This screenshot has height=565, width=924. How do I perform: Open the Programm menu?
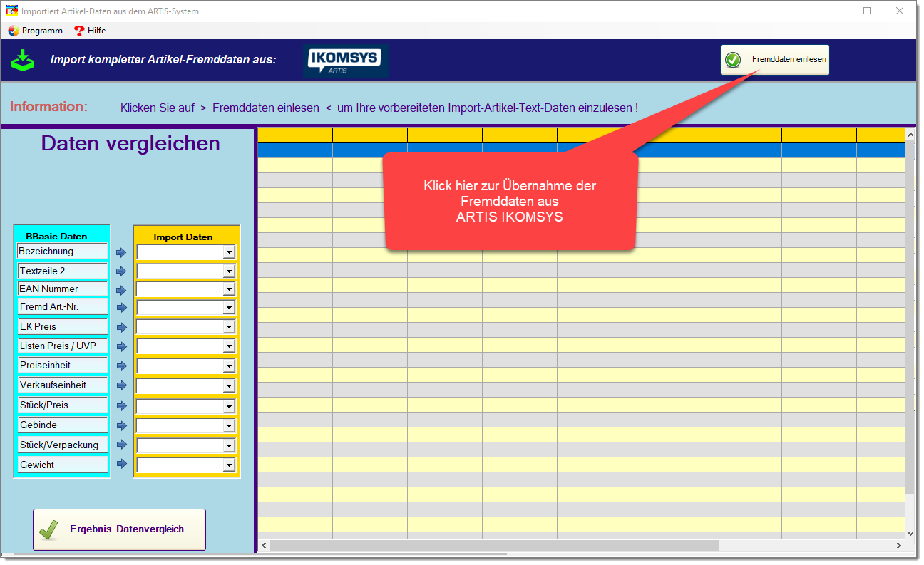point(35,31)
